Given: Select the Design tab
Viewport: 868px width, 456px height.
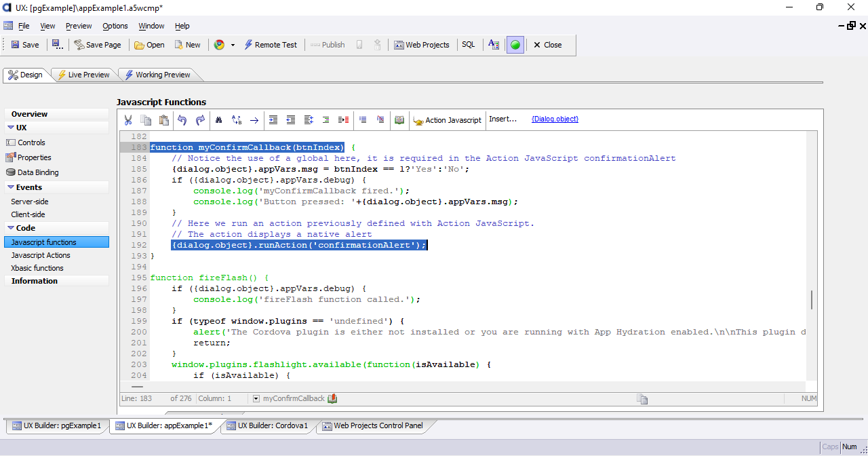Looking at the screenshot, I should [26, 75].
